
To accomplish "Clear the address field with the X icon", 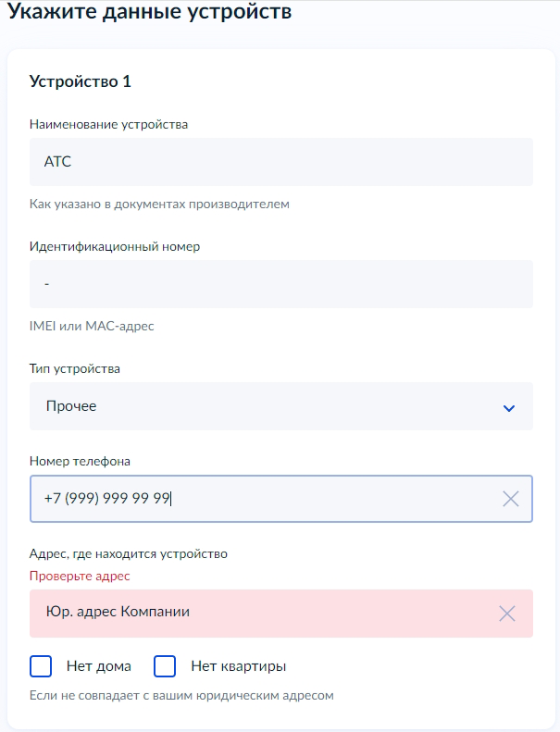I will [x=506, y=613].
